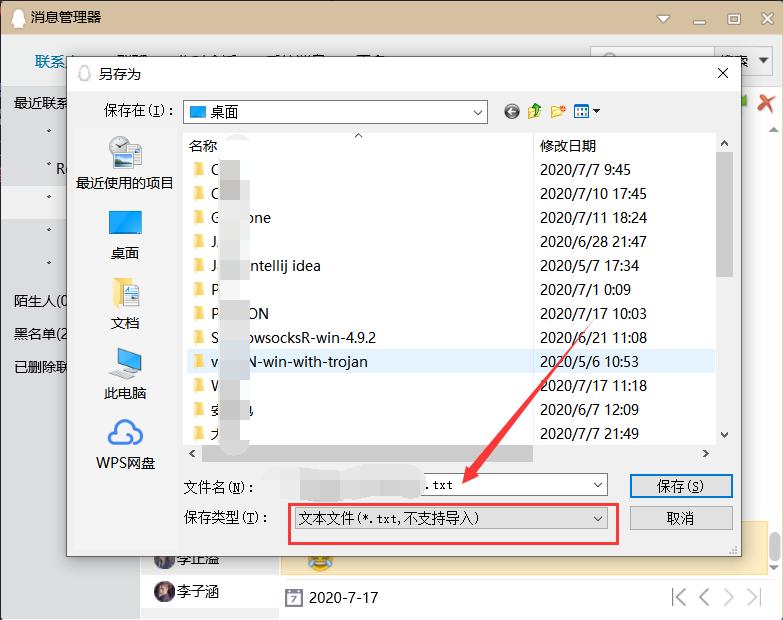Click the calendar icon beside 2020-7-17
Screen dimensions: 783x620
[x=293, y=598]
